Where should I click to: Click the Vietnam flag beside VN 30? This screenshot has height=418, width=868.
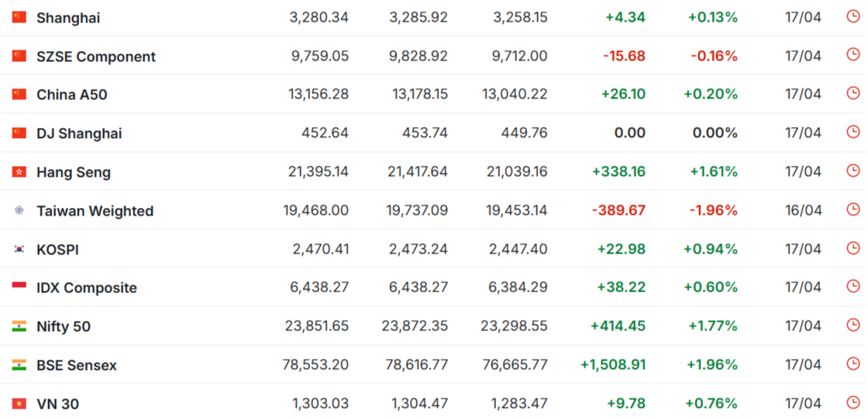coord(19,404)
